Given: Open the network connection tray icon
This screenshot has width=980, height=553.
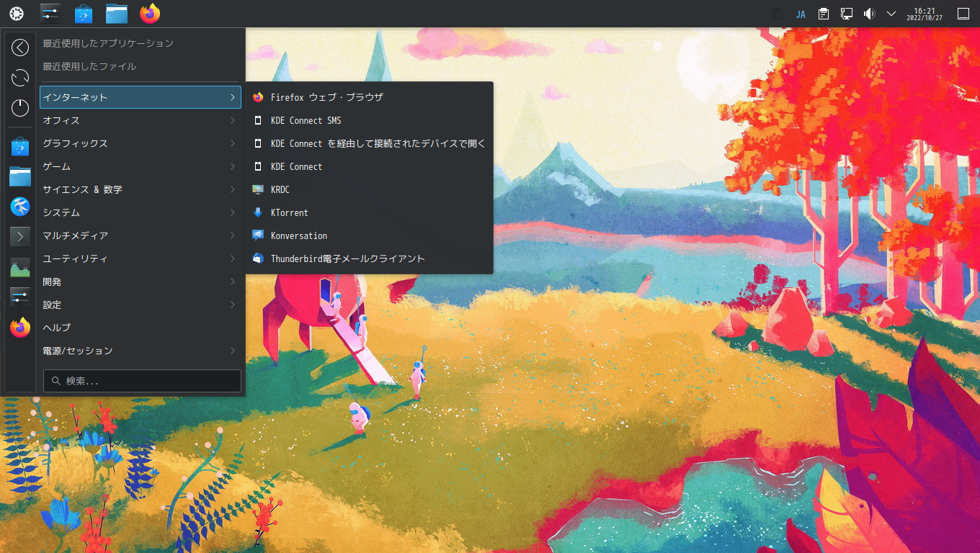Looking at the screenshot, I should click(x=847, y=14).
